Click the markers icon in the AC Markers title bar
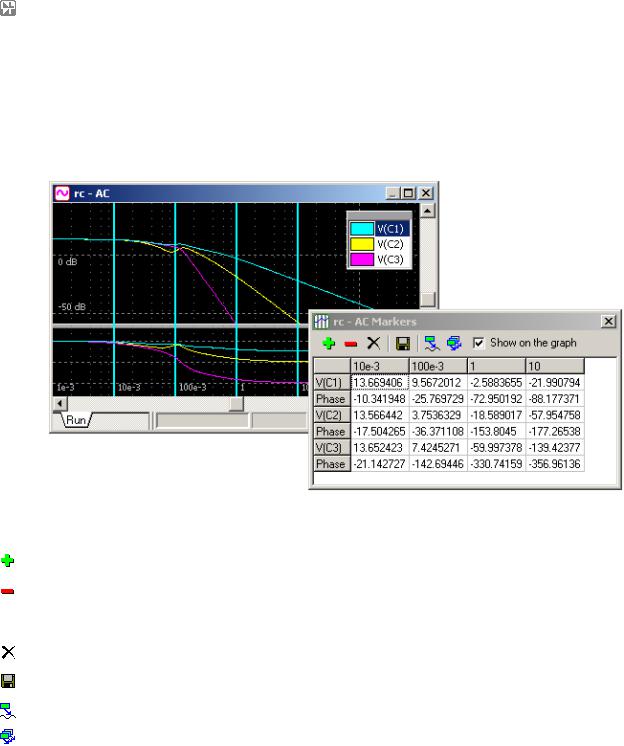Screen dimensions: 624x746 pyautogui.click(x=322, y=322)
